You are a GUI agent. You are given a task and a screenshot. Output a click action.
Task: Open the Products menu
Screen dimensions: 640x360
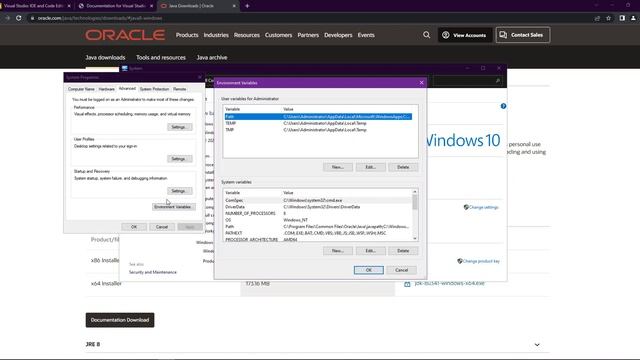click(x=187, y=35)
